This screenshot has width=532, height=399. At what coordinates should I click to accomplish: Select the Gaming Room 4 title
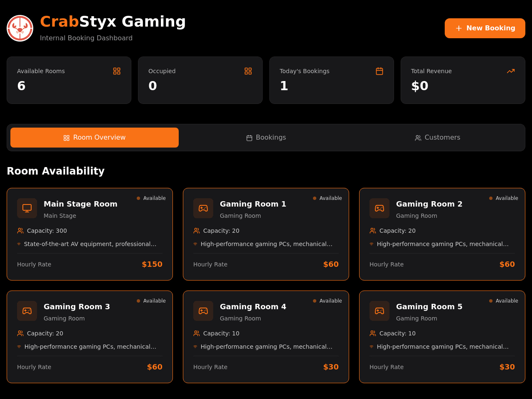point(253,307)
